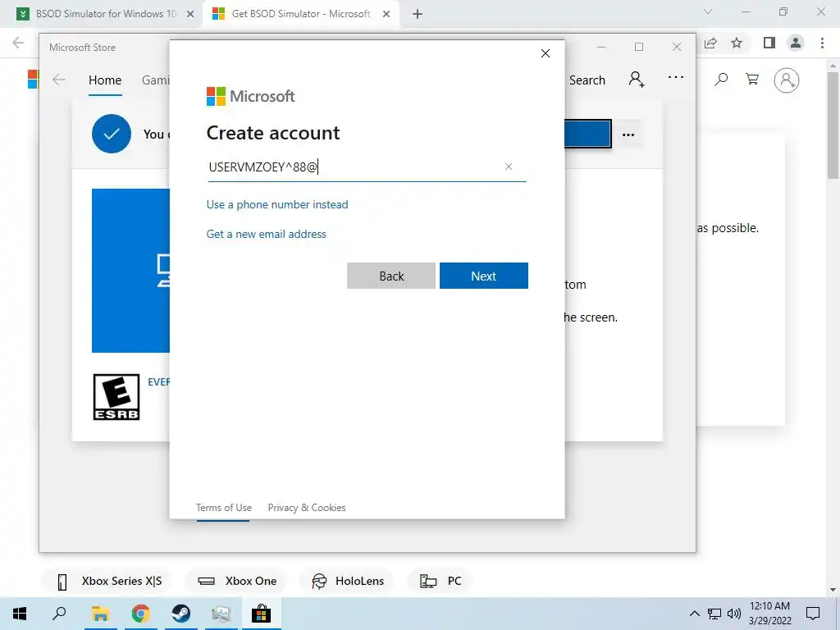Screen dimensions: 840x630
Task: Click the Back button
Action: click(x=391, y=276)
